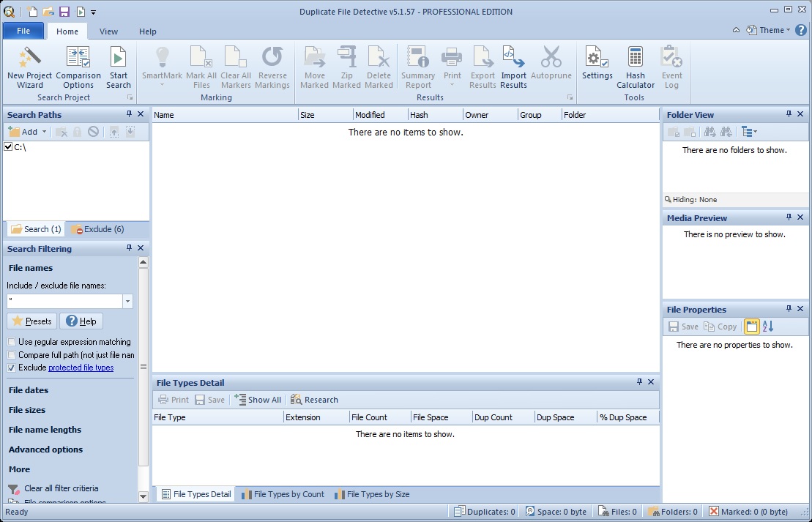Click the Modified column header

pyautogui.click(x=379, y=115)
